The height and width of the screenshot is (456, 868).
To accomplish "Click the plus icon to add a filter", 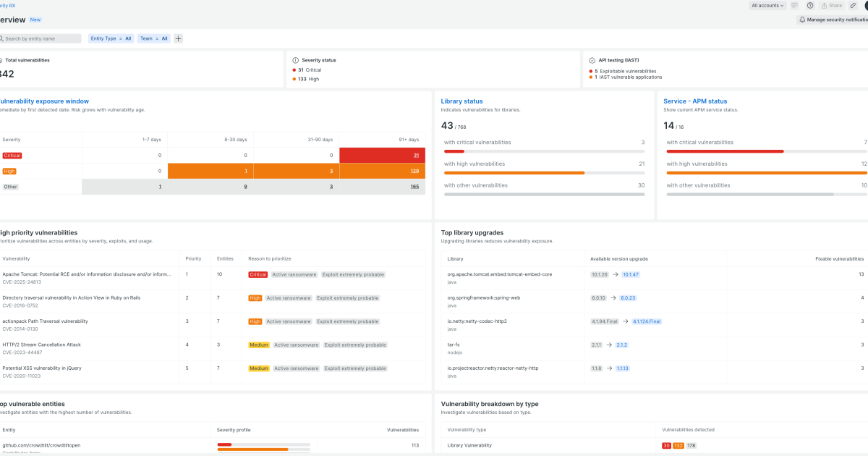I will click(178, 37).
